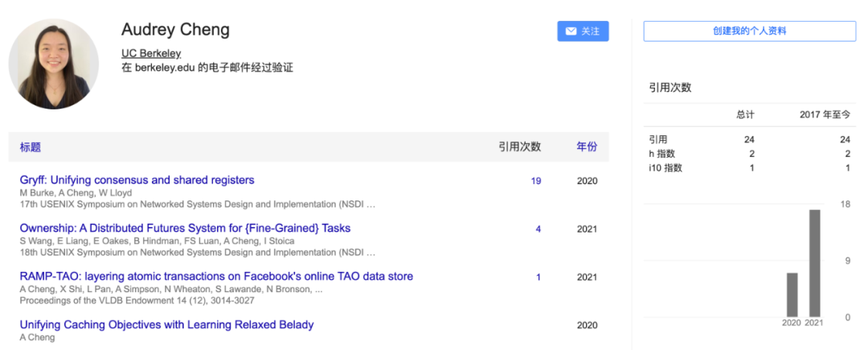Sort publications by 年份 column header

pyautogui.click(x=587, y=147)
